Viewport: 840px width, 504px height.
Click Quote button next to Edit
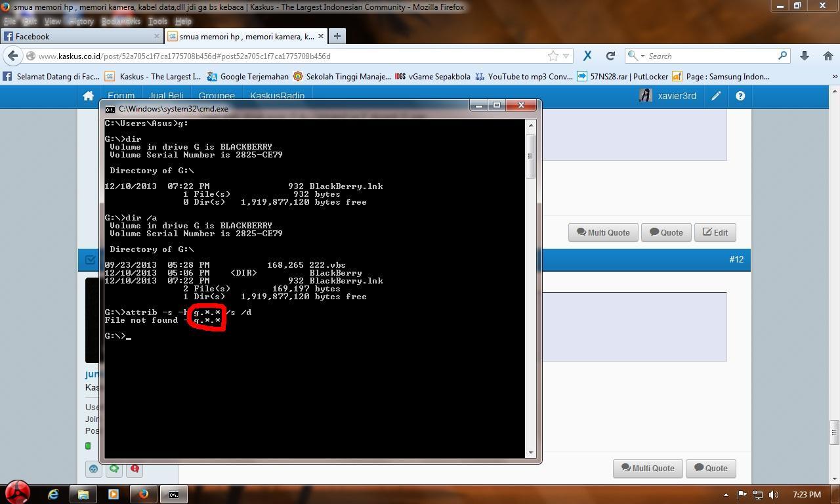click(x=666, y=232)
